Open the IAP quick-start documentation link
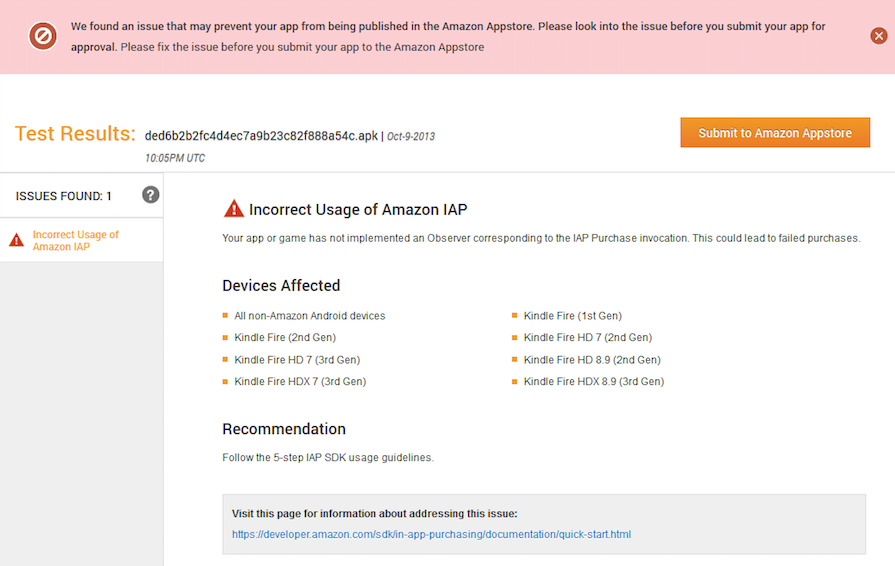 coord(431,534)
